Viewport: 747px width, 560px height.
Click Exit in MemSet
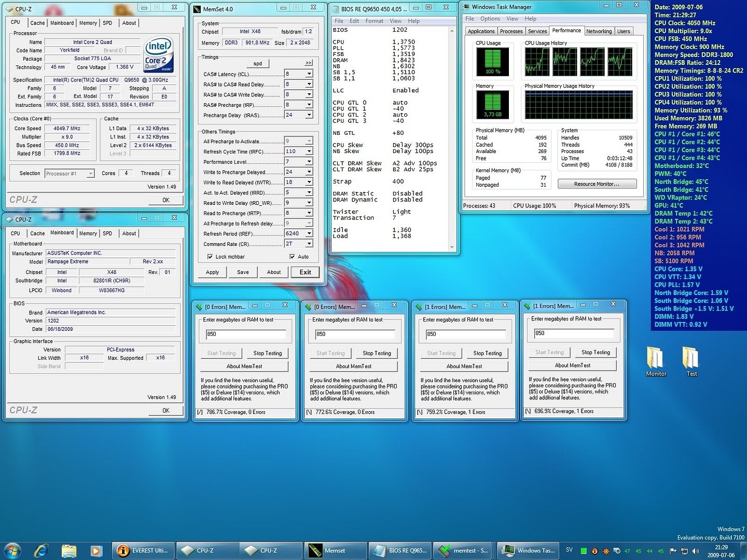coord(305,272)
